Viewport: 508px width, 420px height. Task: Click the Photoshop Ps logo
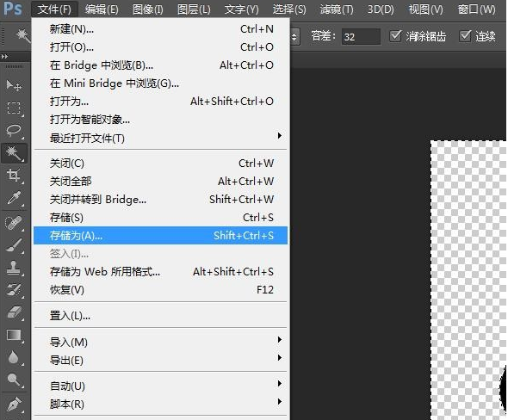[x=13, y=9]
